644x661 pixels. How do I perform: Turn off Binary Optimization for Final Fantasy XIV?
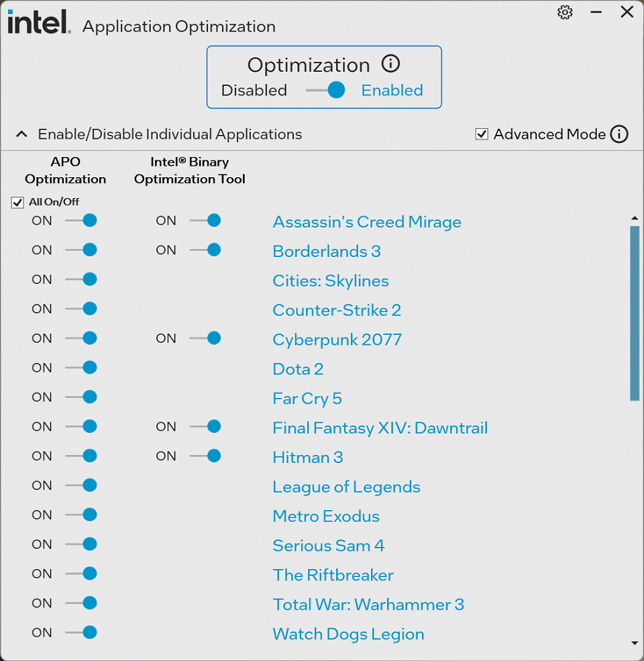206,426
